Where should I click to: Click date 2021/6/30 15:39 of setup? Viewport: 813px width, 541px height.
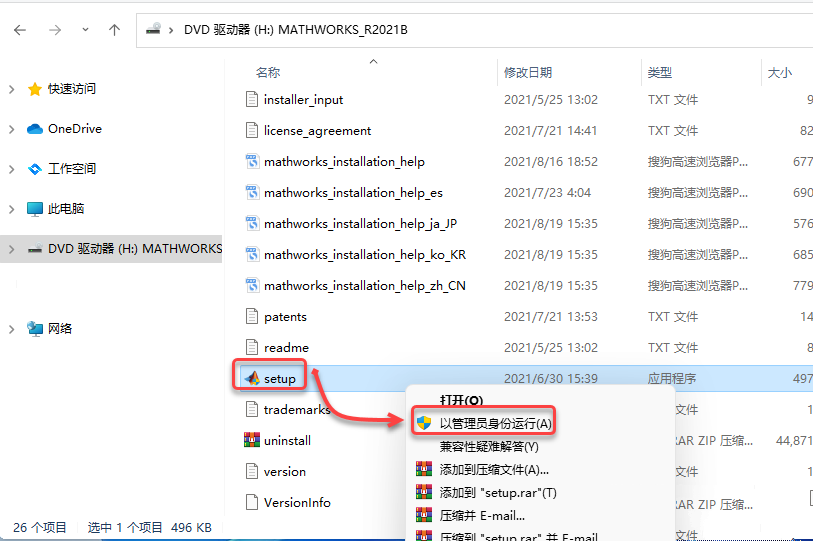pyautogui.click(x=551, y=379)
